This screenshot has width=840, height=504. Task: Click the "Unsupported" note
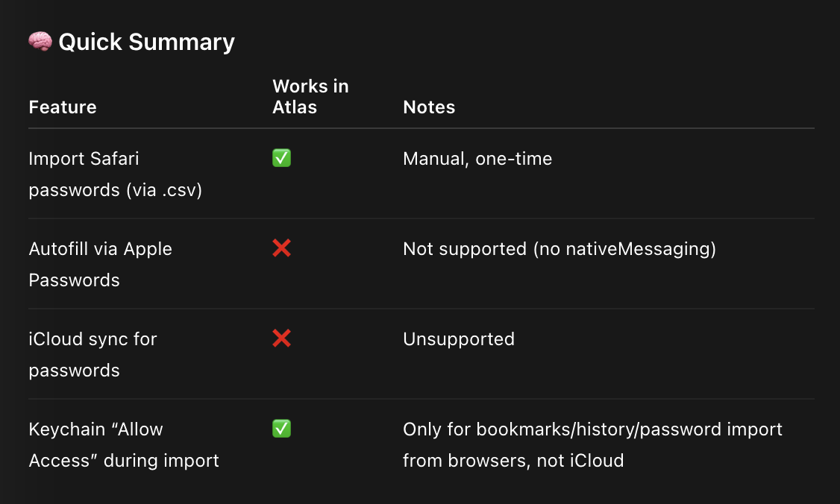(x=459, y=339)
